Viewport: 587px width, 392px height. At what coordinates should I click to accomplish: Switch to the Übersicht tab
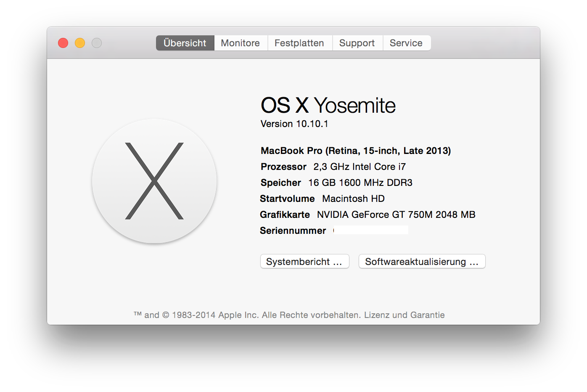(185, 43)
